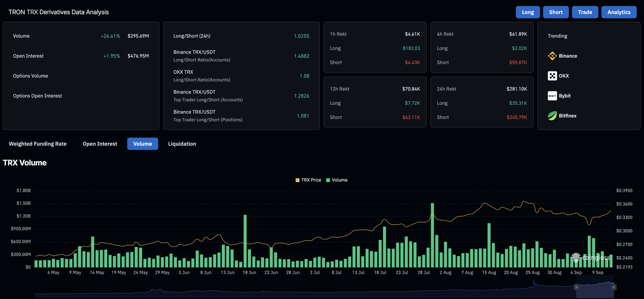Click the right handle of range slider
Image resolution: width=644 pixels, height=299 pixels.
(x=614, y=287)
